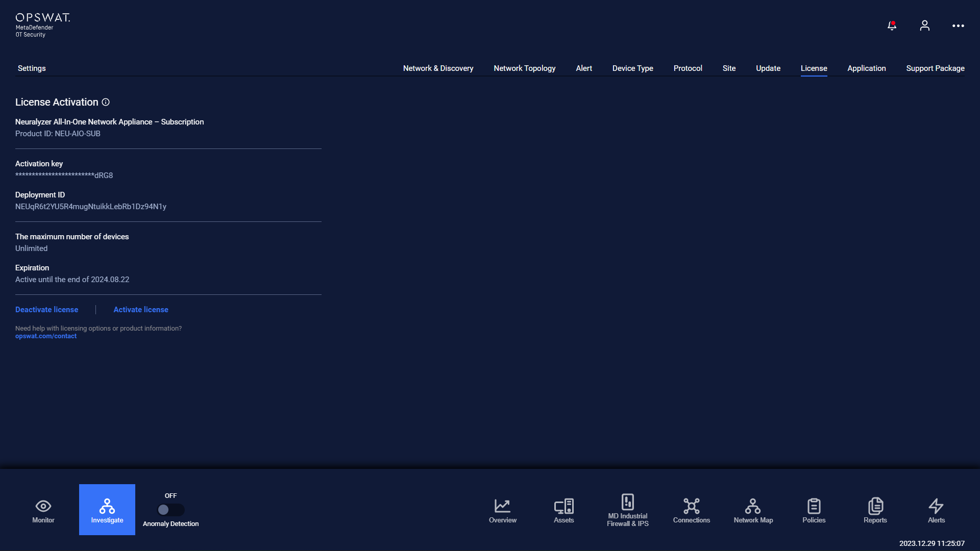Click the Settings heading
Viewport: 980px width, 551px height.
tap(32, 68)
